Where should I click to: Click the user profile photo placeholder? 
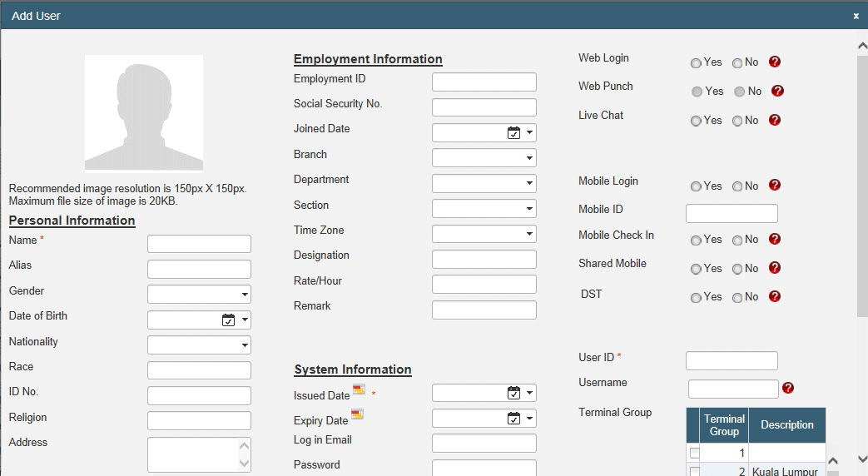144,112
